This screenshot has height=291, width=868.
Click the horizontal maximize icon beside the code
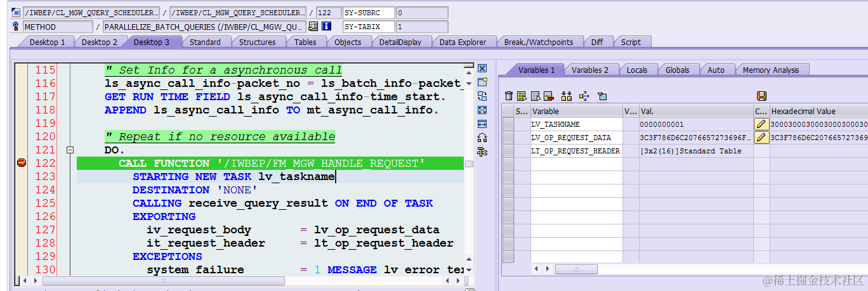pos(482,124)
